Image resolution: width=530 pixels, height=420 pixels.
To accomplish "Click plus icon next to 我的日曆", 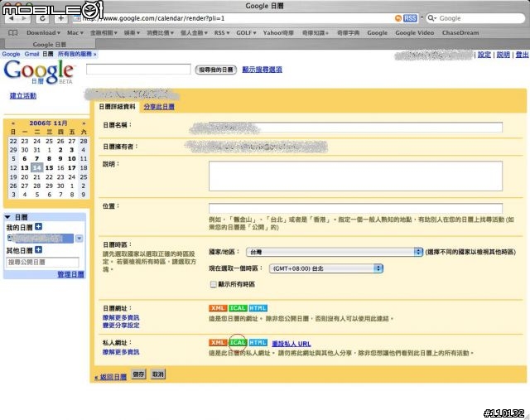I will (x=39, y=227).
